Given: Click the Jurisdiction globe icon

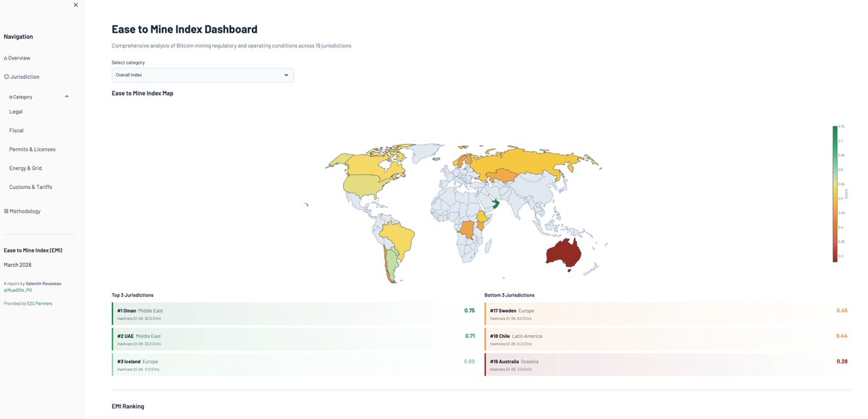Looking at the screenshot, I should 7,77.
